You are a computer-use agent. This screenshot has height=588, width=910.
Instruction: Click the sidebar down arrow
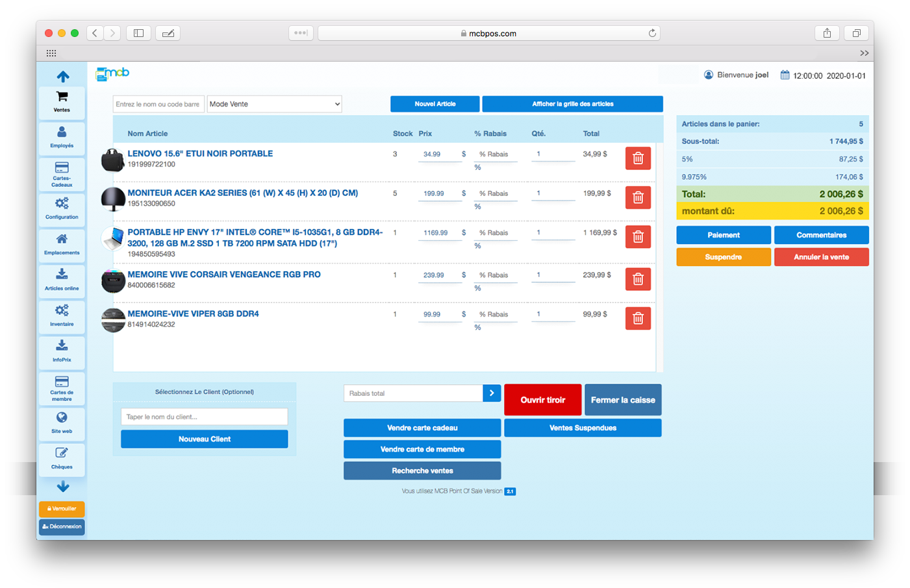[x=63, y=486]
